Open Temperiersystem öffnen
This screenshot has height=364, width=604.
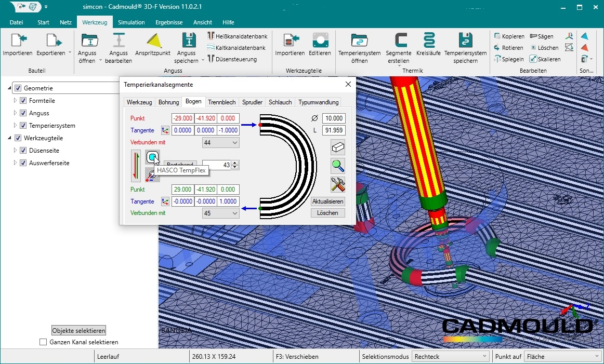pos(359,40)
